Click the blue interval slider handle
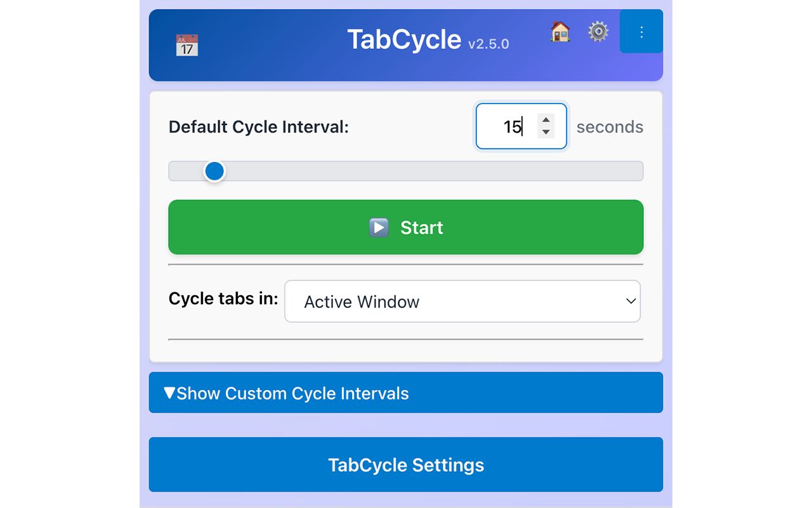812x508 pixels. [214, 171]
